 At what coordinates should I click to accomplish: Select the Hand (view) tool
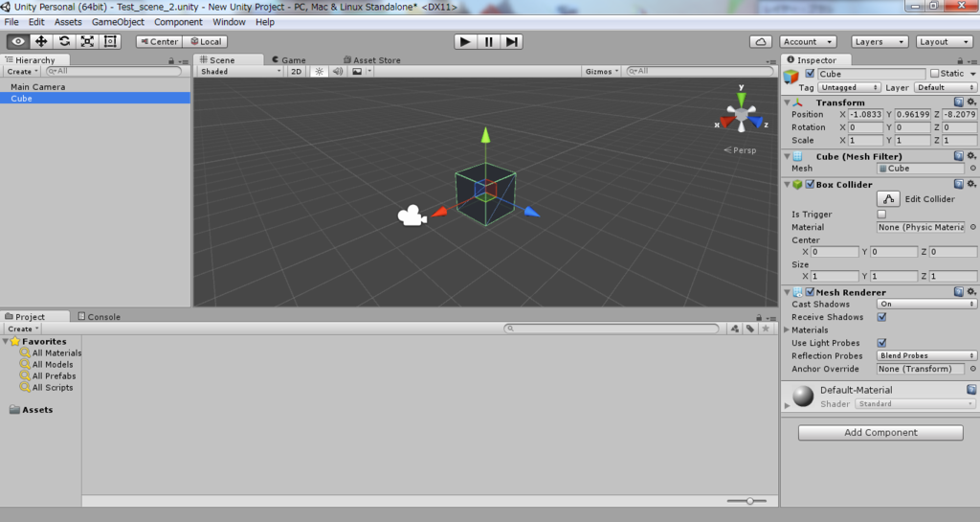pos(18,41)
